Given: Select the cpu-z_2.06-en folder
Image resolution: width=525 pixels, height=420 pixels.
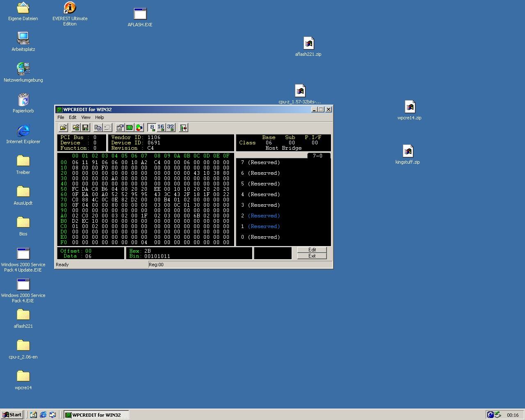Looking at the screenshot, I should click(23, 349).
